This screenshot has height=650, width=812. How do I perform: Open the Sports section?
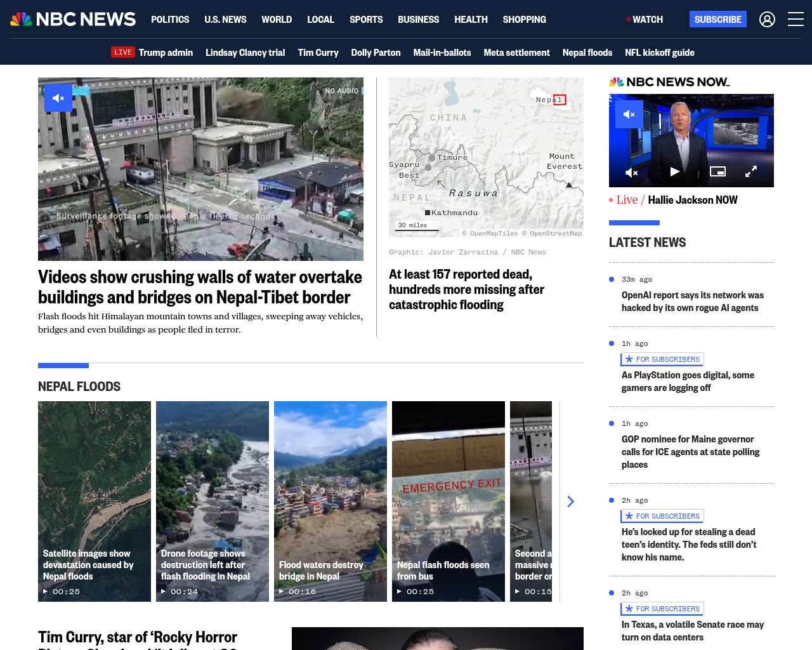[x=366, y=20]
